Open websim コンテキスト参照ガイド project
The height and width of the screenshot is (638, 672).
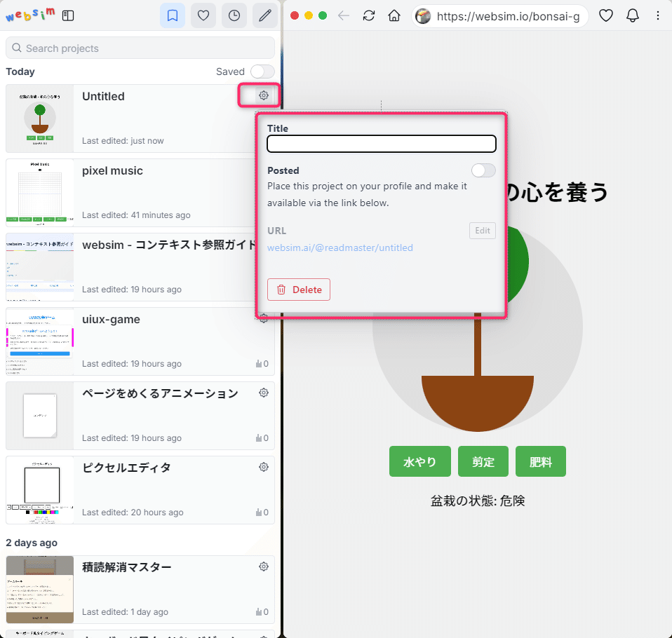pyautogui.click(x=168, y=245)
